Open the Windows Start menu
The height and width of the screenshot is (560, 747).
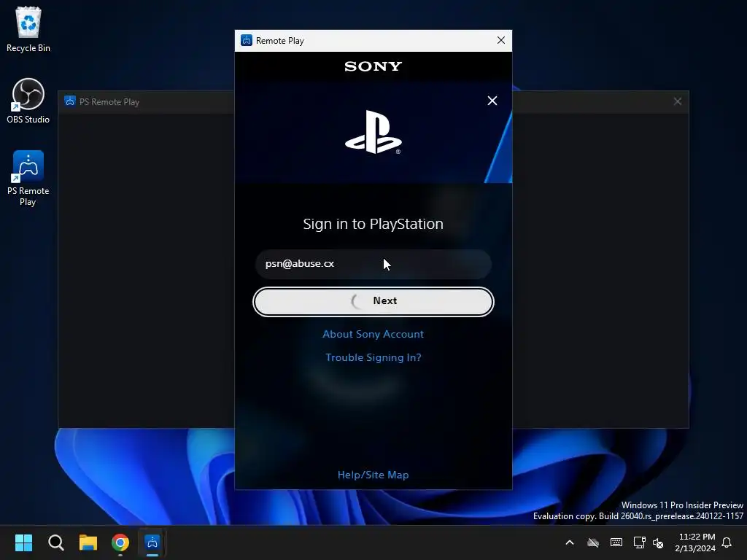coord(23,542)
